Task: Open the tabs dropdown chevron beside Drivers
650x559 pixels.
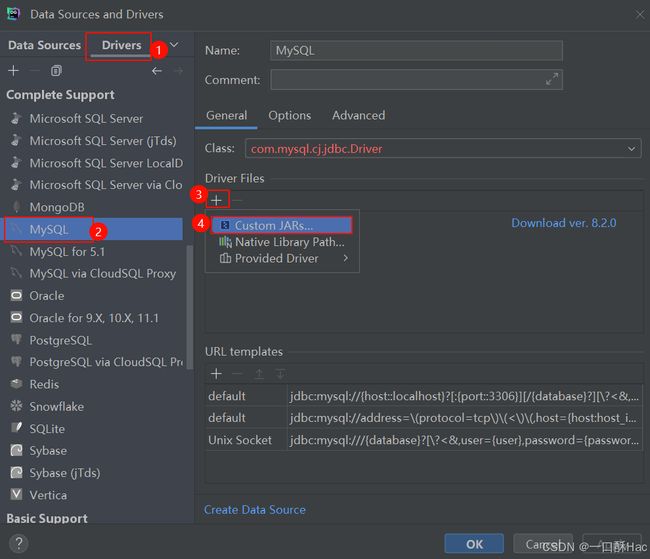Action: pos(175,44)
